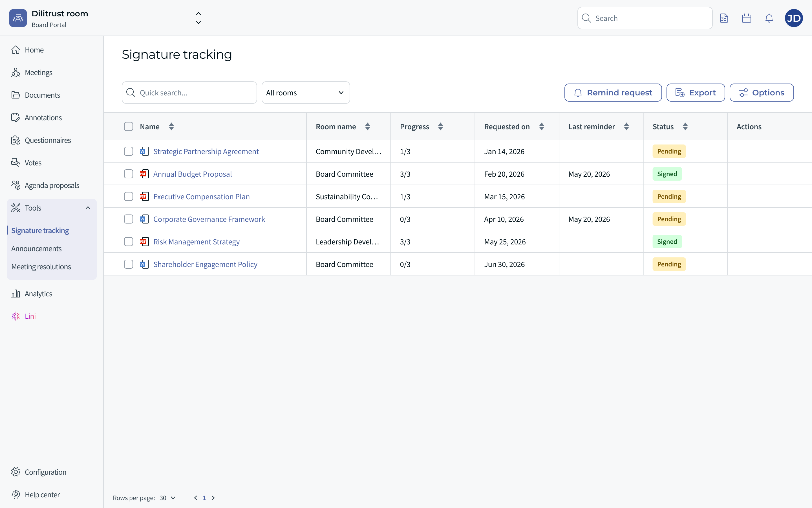Click the Remind request button
Image resolution: width=812 pixels, height=508 pixels.
(x=613, y=93)
